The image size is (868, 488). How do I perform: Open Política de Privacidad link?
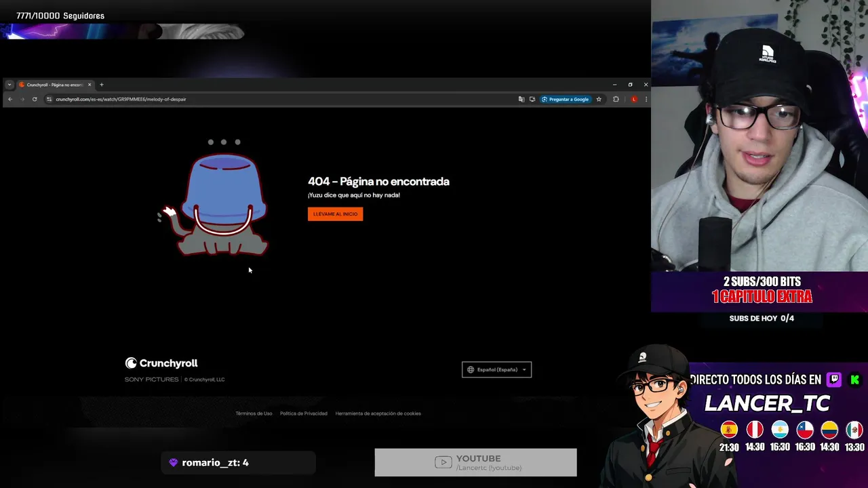click(303, 413)
